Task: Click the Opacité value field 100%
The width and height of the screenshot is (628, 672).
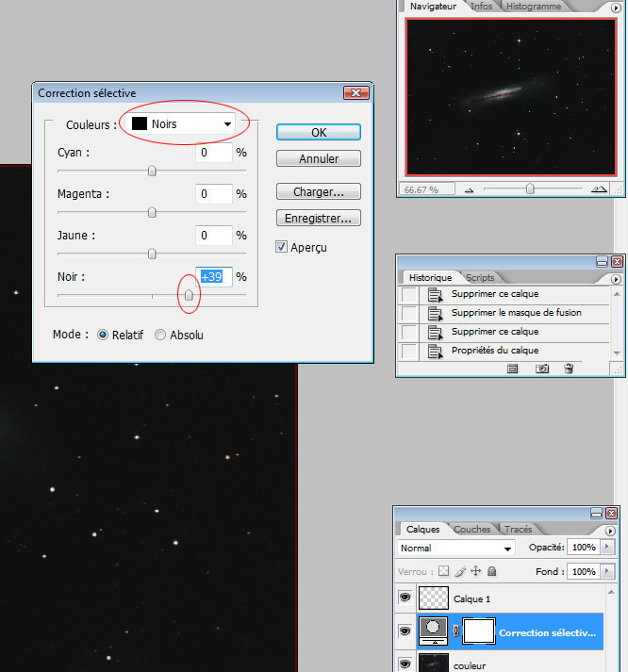Action: coord(584,548)
